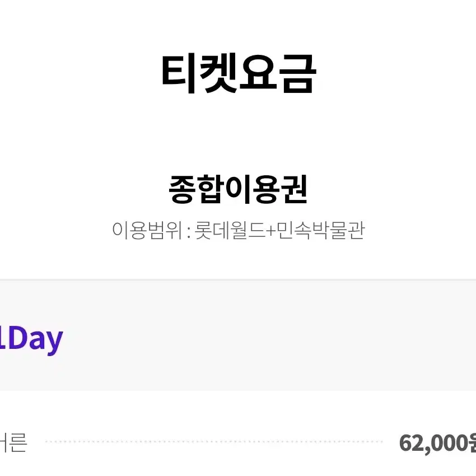This screenshot has width=476, height=476.
Task: Click the 62 digits of the price
Action: click(410, 442)
